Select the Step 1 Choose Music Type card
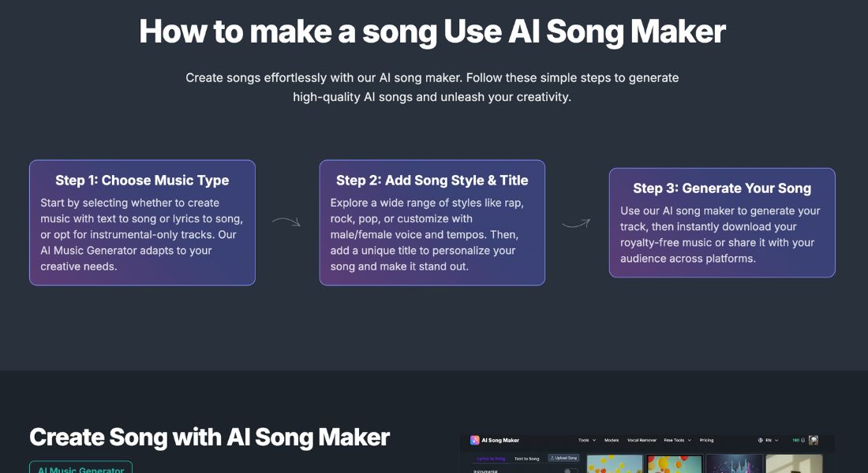 pyautogui.click(x=142, y=222)
